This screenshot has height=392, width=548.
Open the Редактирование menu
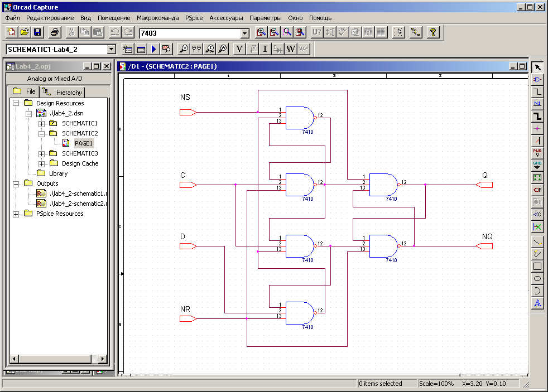50,18
